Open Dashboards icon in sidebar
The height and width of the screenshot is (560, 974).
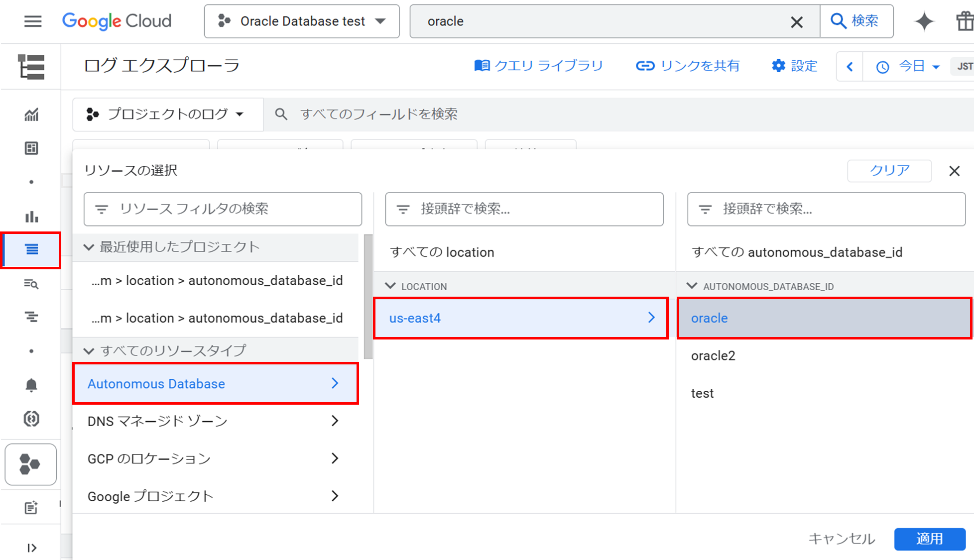tap(31, 148)
